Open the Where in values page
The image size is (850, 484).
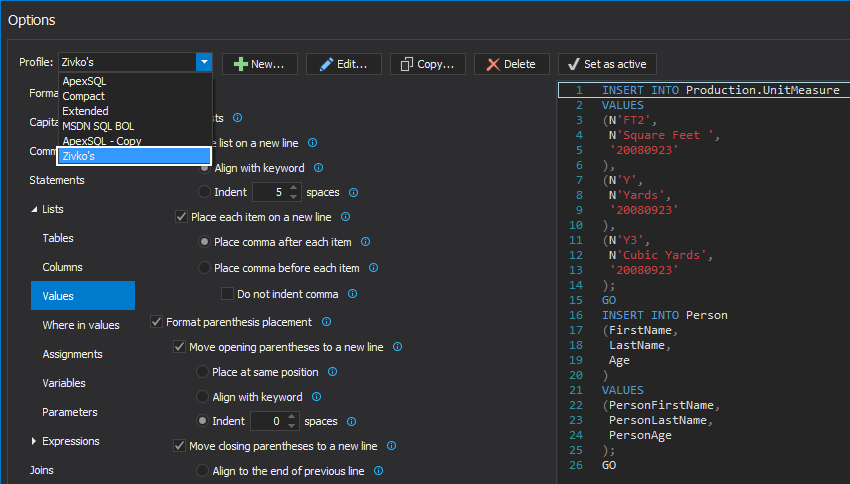(80, 325)
